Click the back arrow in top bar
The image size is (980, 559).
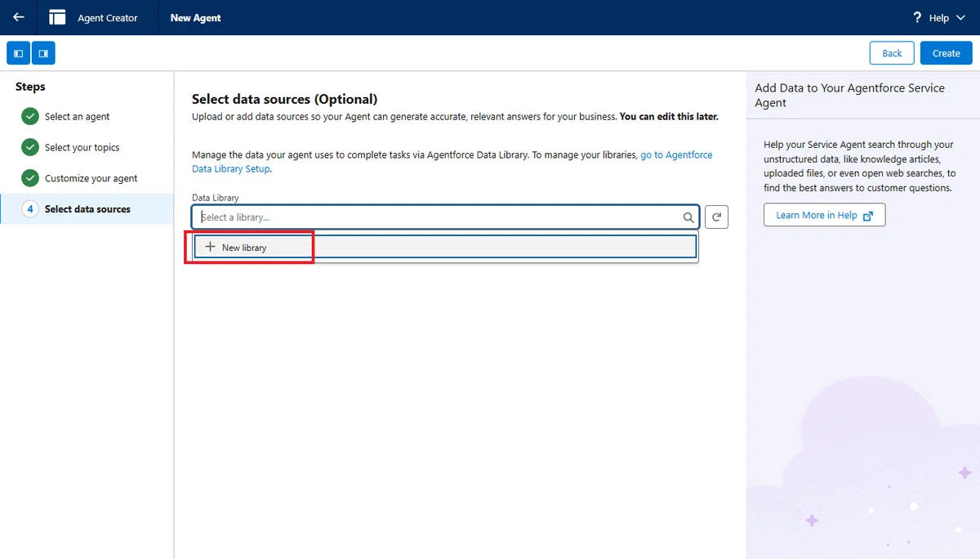(18, 17)
